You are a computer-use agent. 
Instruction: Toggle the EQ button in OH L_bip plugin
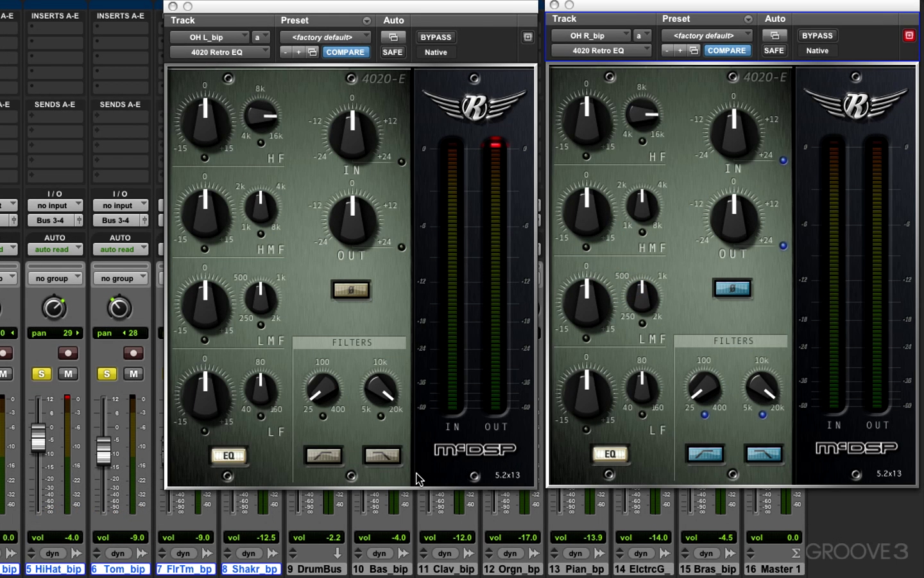click(x=228, y=455)
